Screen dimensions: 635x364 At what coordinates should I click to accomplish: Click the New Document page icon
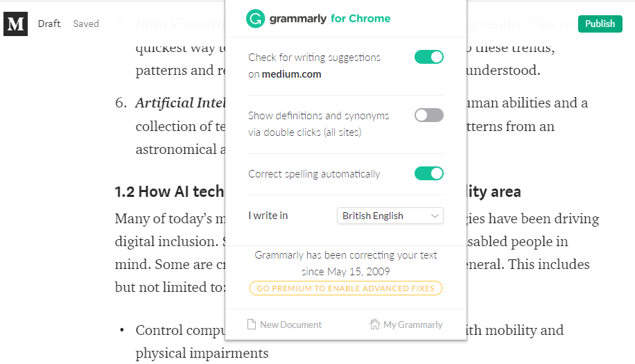[x=252, y=324]
